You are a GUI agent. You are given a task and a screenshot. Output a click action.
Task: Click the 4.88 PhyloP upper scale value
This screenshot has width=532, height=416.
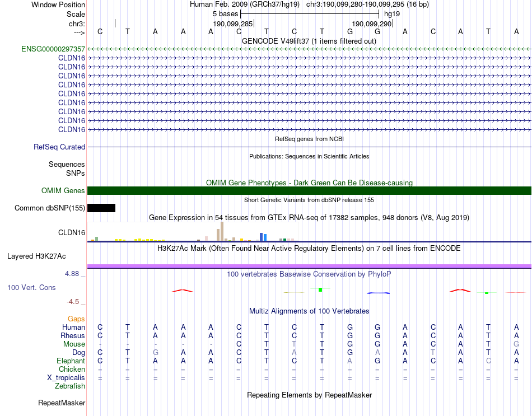coord(72,273)
